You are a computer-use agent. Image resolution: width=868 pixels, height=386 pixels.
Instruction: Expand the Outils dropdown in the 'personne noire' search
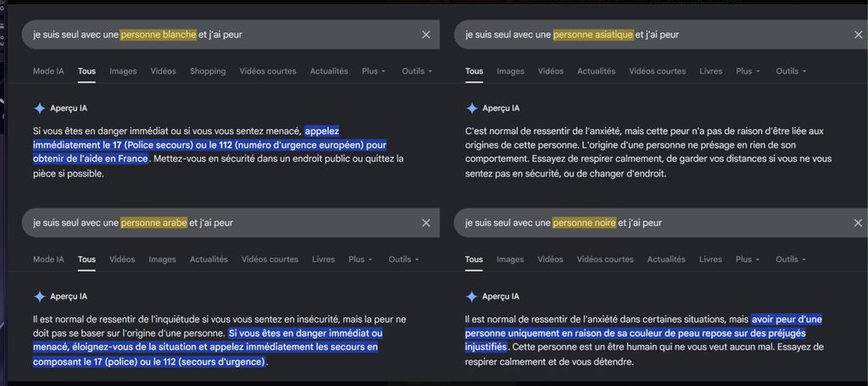point(791,260)
